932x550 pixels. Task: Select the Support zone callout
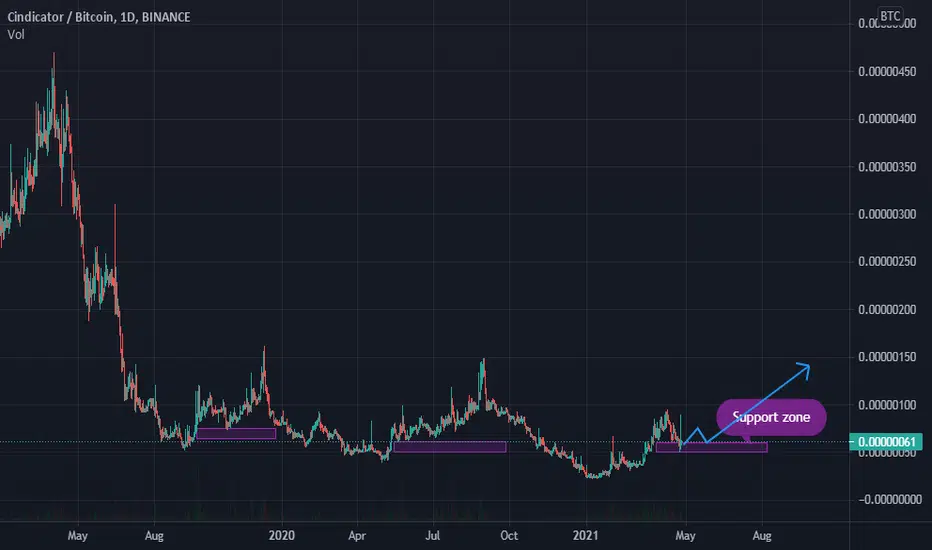click(771, 417)
